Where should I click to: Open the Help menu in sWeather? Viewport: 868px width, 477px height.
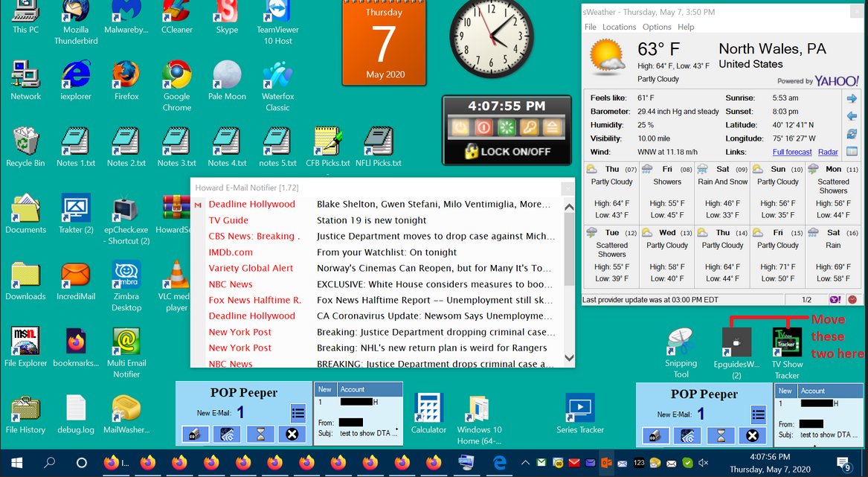685,27
